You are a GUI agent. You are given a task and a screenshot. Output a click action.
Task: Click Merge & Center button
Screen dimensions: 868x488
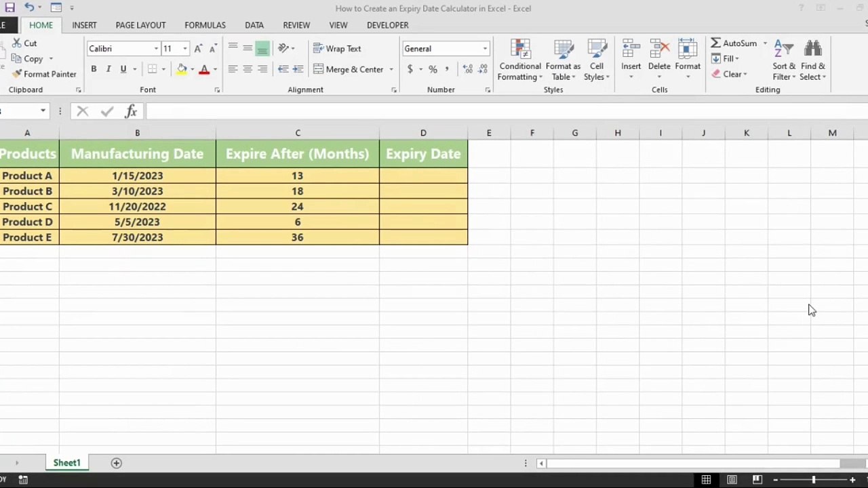(349, 69)
